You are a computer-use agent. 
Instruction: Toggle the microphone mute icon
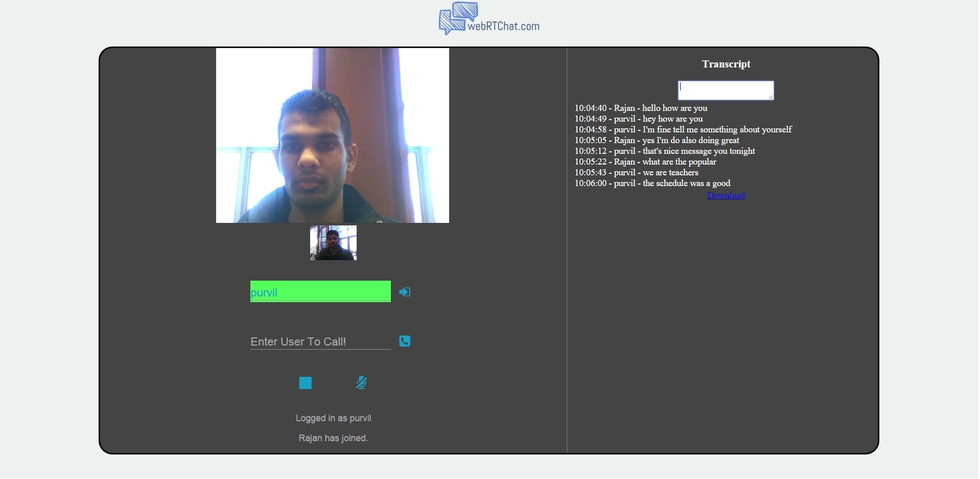click(x=361, y=382)
